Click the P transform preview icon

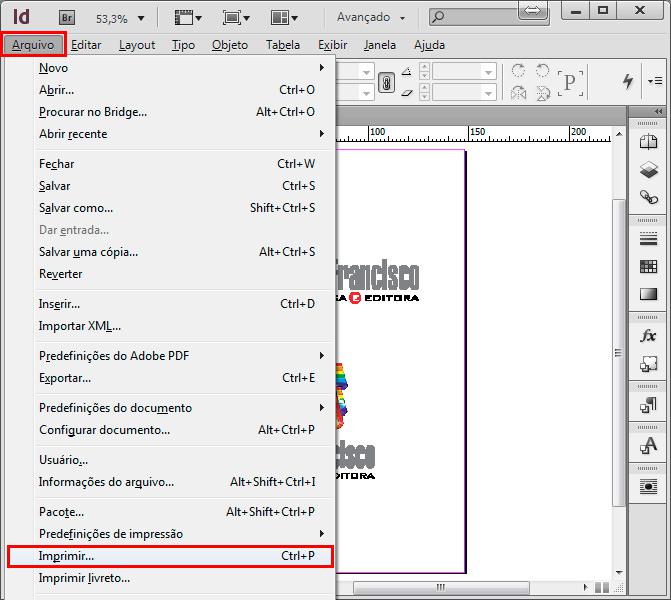[570, 82]
